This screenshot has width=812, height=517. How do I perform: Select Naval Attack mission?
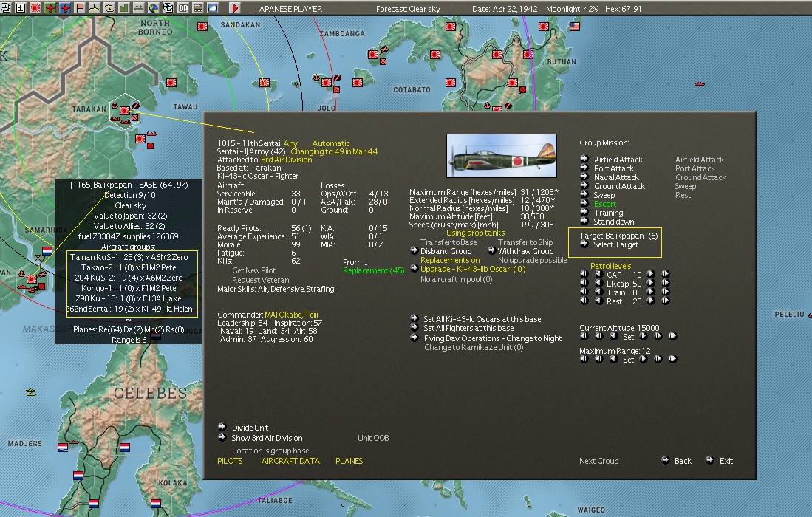pyautogui.click(x=584, y=177)
